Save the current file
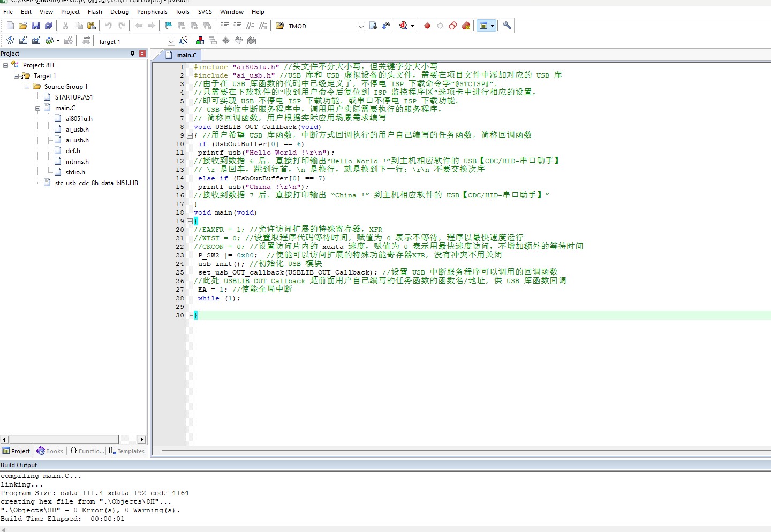This screenshot has height=532, width=771. tap(36, 26)
